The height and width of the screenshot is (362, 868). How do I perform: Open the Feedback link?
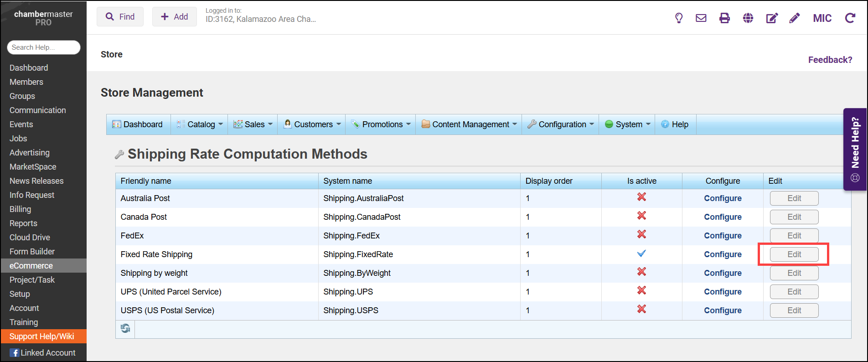coord(830,60)
